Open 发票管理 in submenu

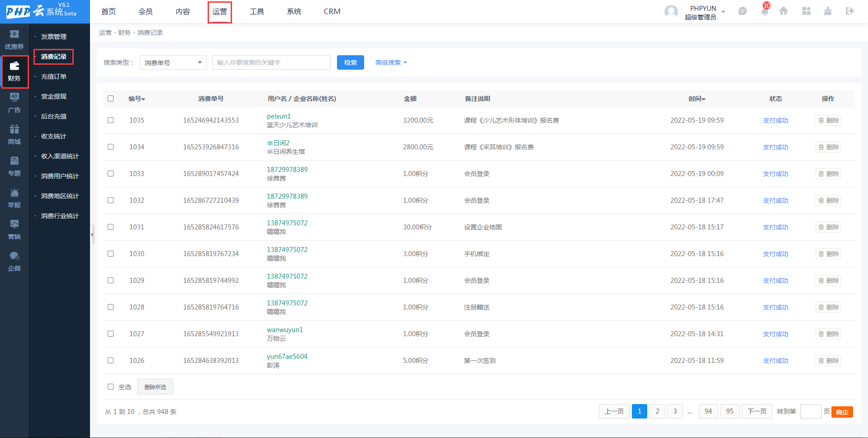(54, 37)
